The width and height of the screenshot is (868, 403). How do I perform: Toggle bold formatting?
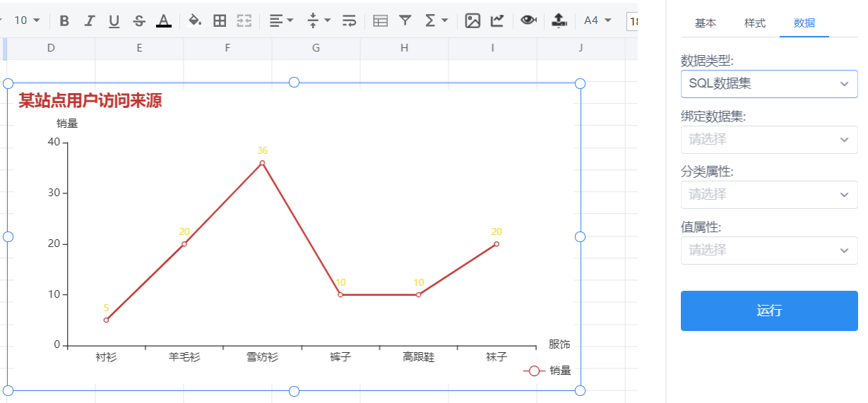[64, 20]
